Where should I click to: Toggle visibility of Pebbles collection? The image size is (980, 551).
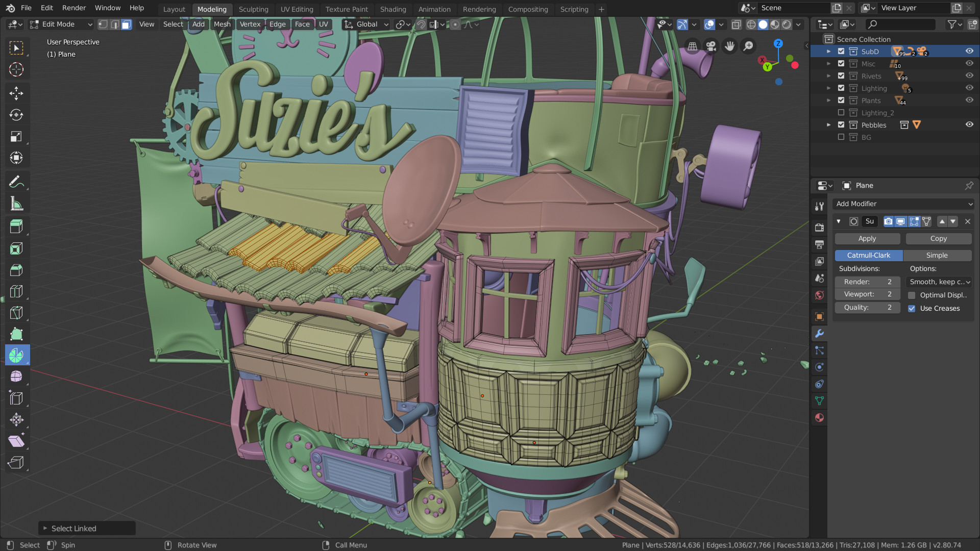coord(969,124)
